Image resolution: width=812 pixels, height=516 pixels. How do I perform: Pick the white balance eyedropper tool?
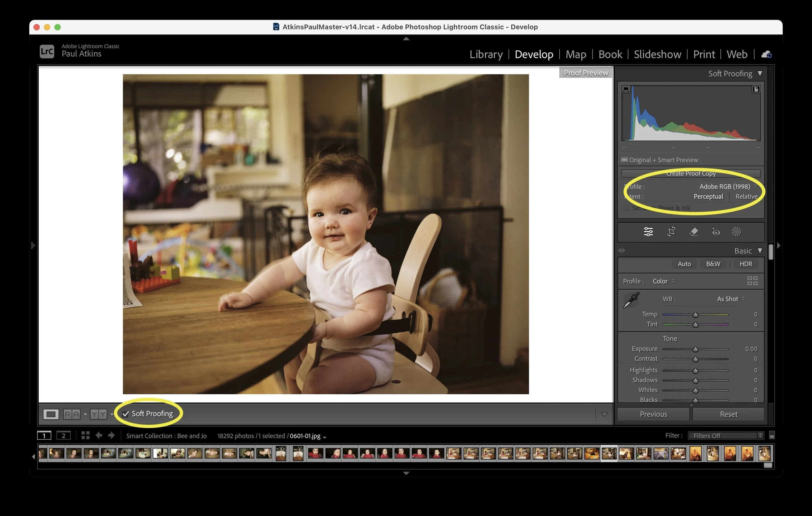click(x=631, y=300)
